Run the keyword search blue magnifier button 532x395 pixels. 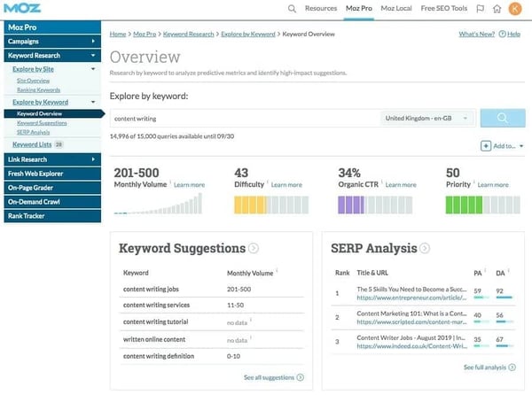[x=503, y=118]
